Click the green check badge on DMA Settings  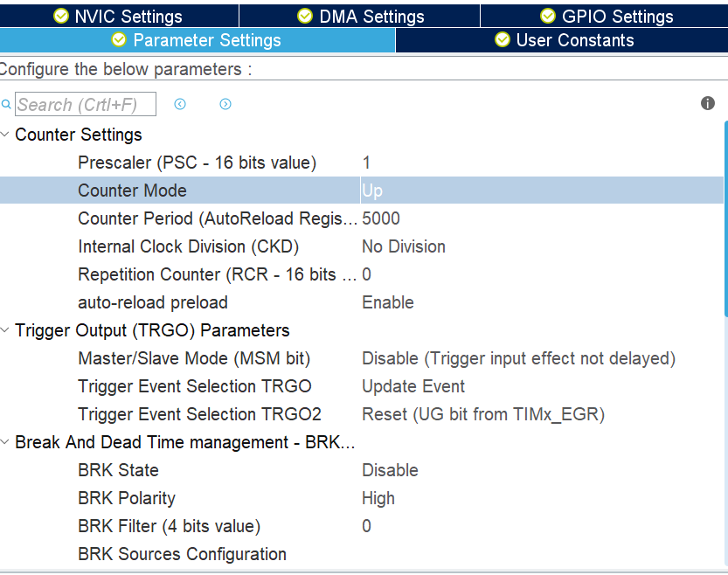pos(304,15)
